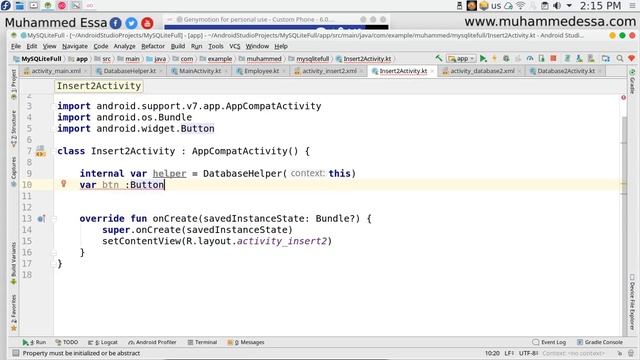Toggle the Project tool window side button
This screenshot has height=360, width=640.
[13, 84]
